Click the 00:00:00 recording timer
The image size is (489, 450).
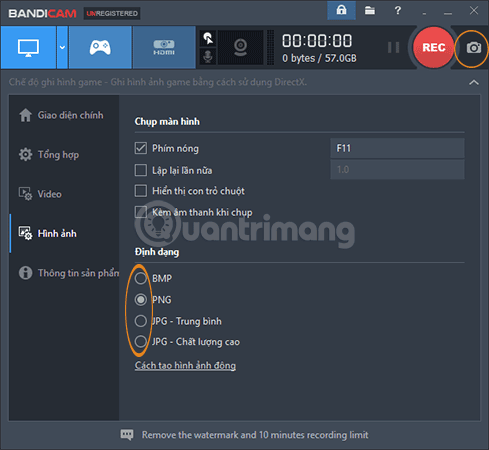point(317,41)
